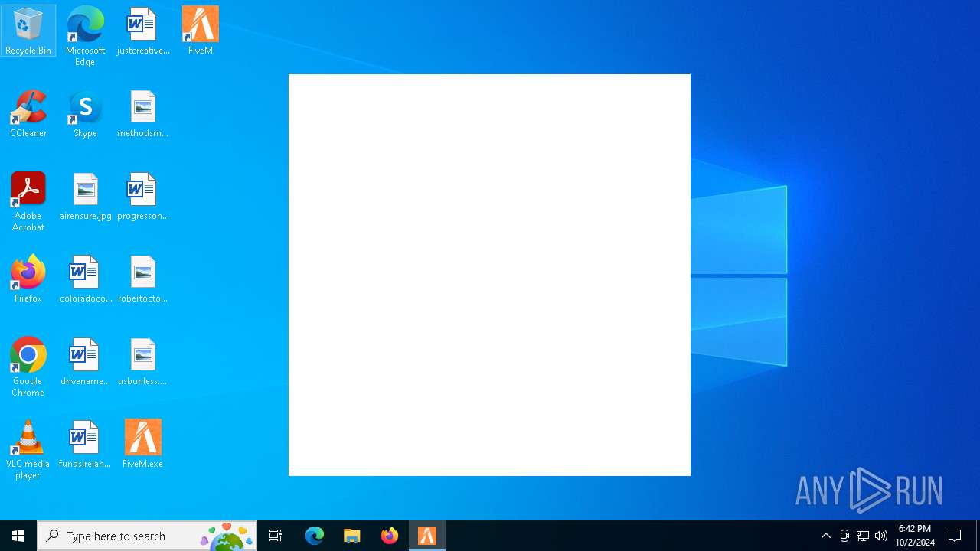Screen dimensions: 980x551
Task: Select the justcreative Word document icon
Action: (x=143, y=31)
